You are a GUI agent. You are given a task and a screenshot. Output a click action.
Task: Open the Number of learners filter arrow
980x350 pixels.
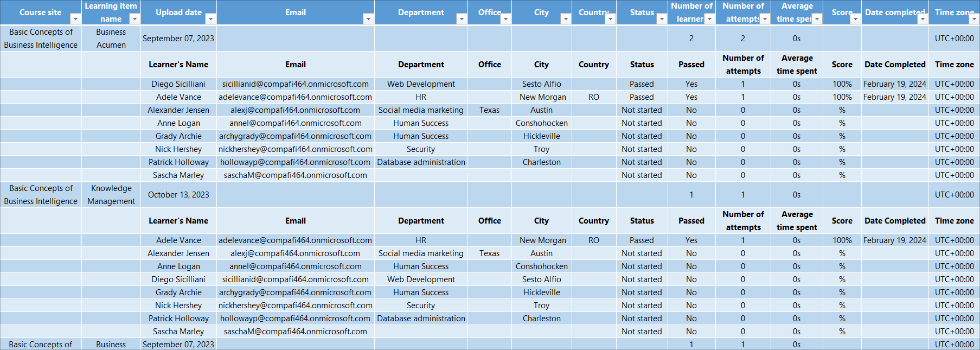tap(709, 19)
